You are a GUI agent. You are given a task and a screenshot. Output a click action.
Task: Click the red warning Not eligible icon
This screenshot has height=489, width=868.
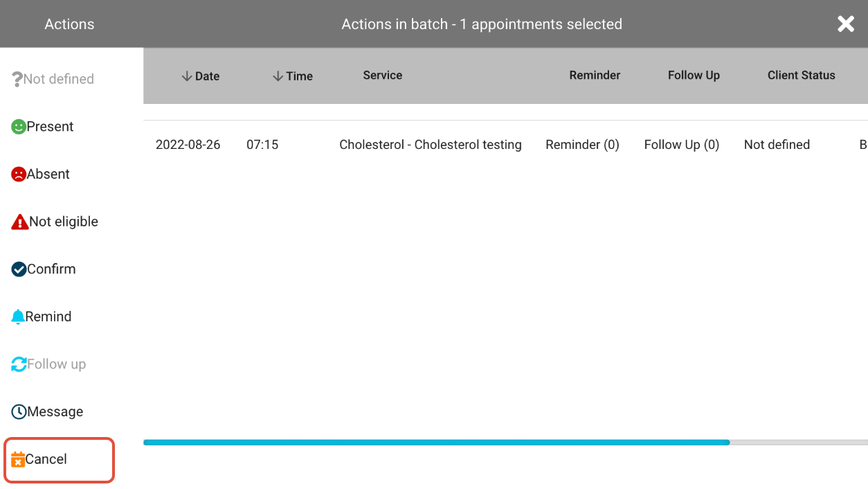(20, 222)
